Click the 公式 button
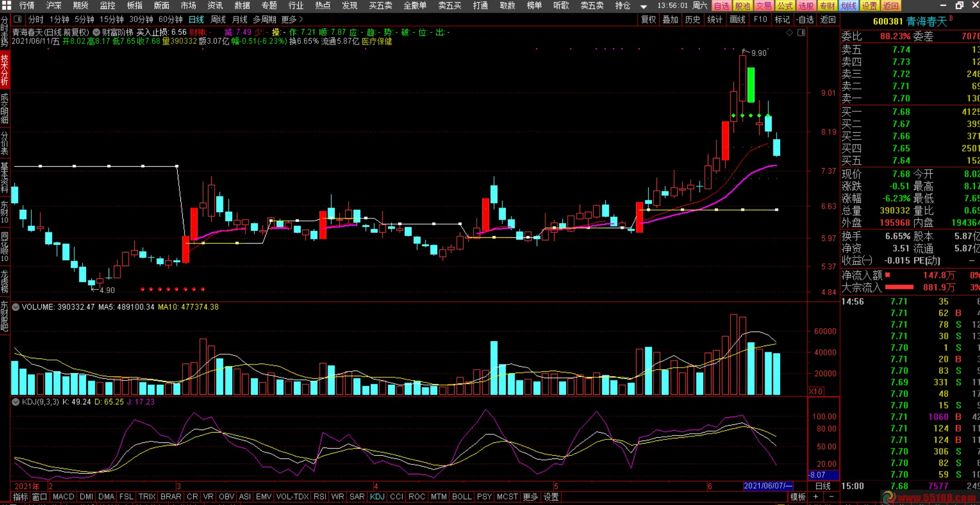The width and height of the screenshot is (980, 505). (x=785, y=6)
